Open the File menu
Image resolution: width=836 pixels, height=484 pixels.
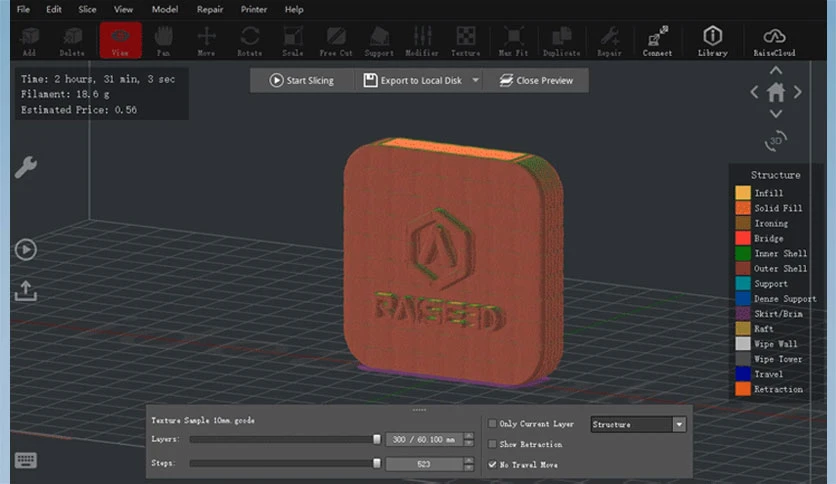pos(23,9)
